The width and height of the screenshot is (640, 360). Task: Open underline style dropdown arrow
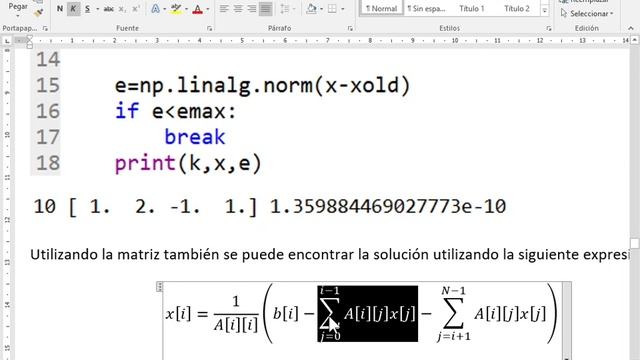(x=97, y=9)
